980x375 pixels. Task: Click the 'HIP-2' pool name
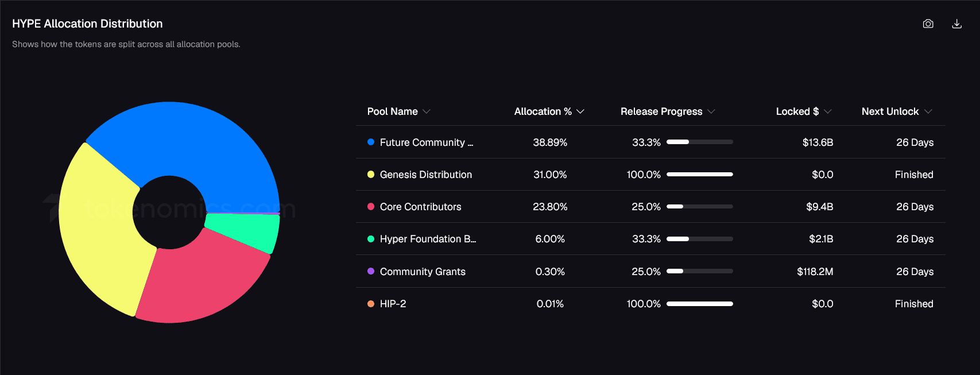pyautogui.click(x=393, y=304)
